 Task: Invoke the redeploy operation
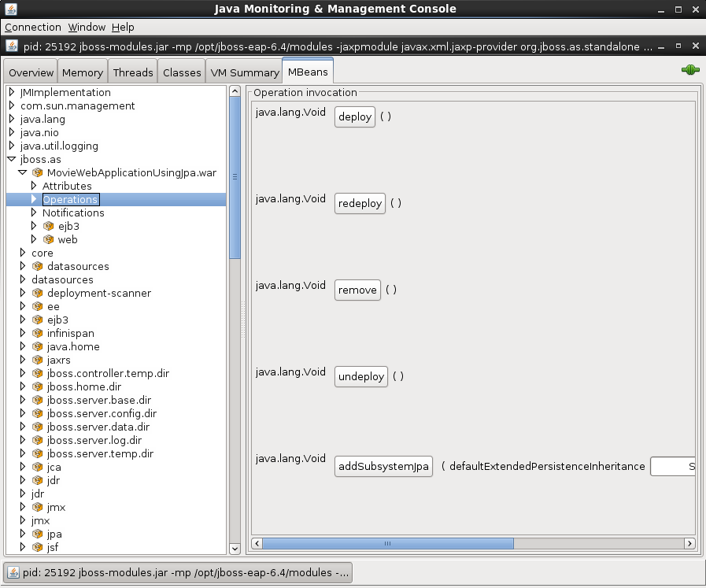(360, 204)
